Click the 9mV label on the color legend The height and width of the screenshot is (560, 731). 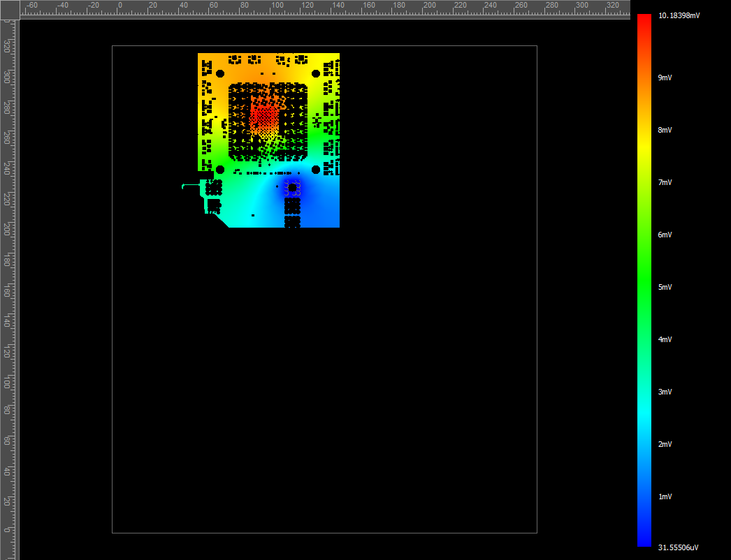(665, 78)
